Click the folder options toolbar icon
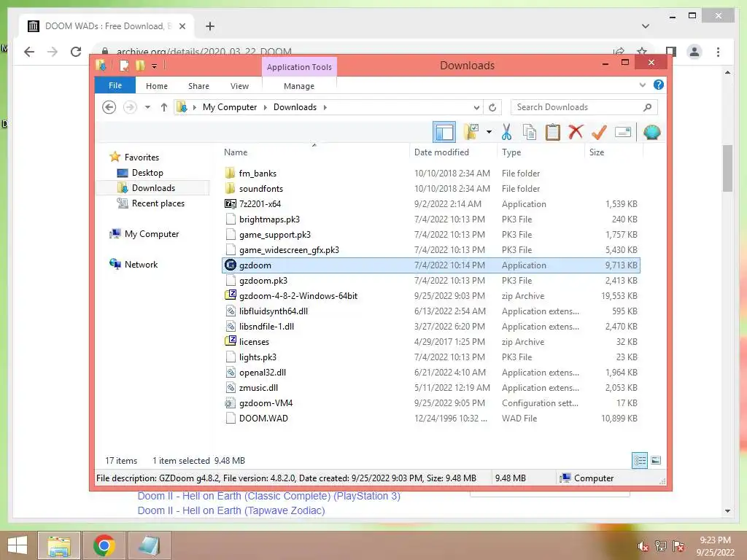The image size is (747, 560). tap(471, 132)
